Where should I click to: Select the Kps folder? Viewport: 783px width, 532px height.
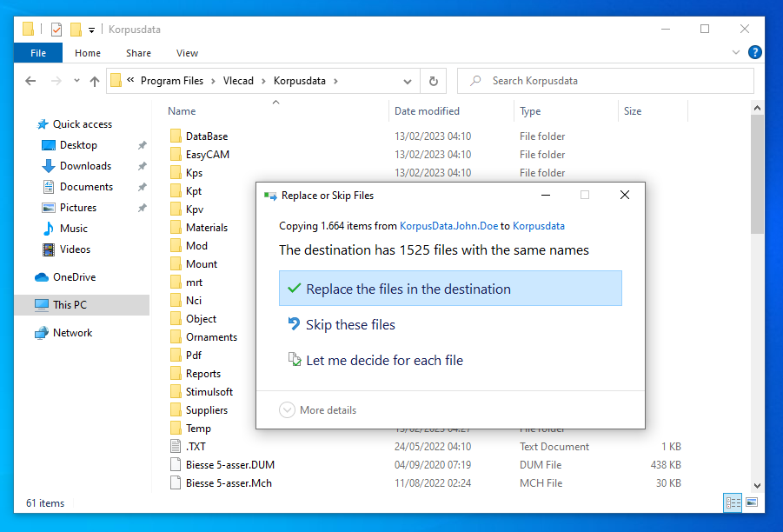(x=194, y=173)
